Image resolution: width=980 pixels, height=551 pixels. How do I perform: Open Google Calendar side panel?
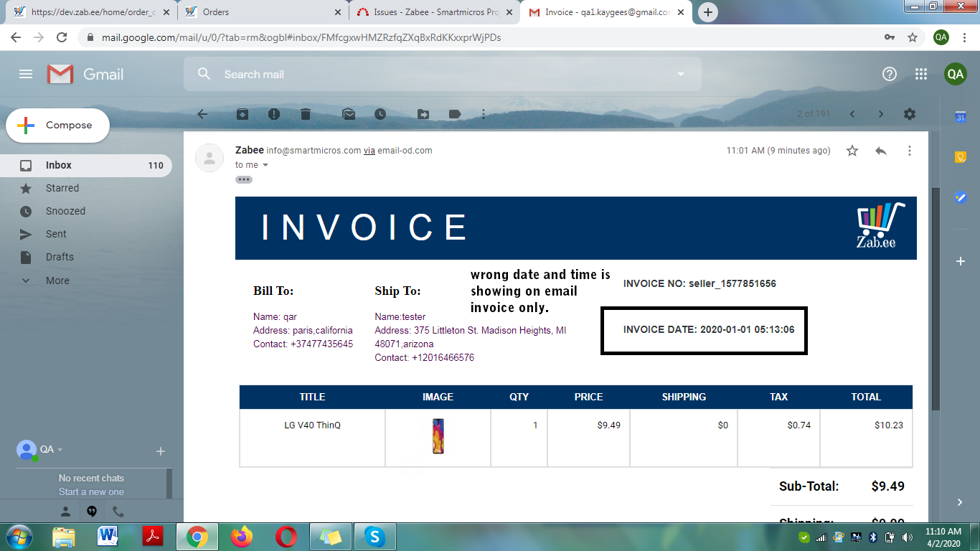[961, 118]
